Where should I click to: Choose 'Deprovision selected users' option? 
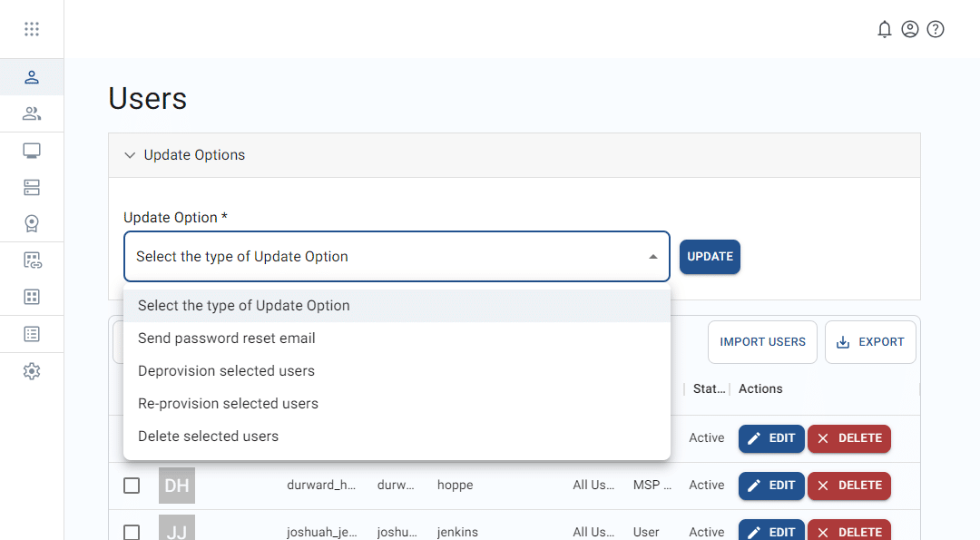click(226, 371)
